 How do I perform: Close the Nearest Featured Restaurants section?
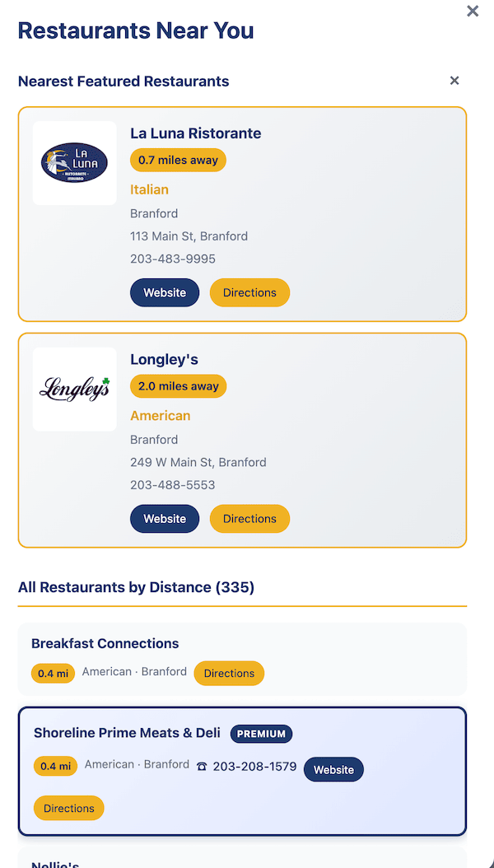tap(454, 81)
